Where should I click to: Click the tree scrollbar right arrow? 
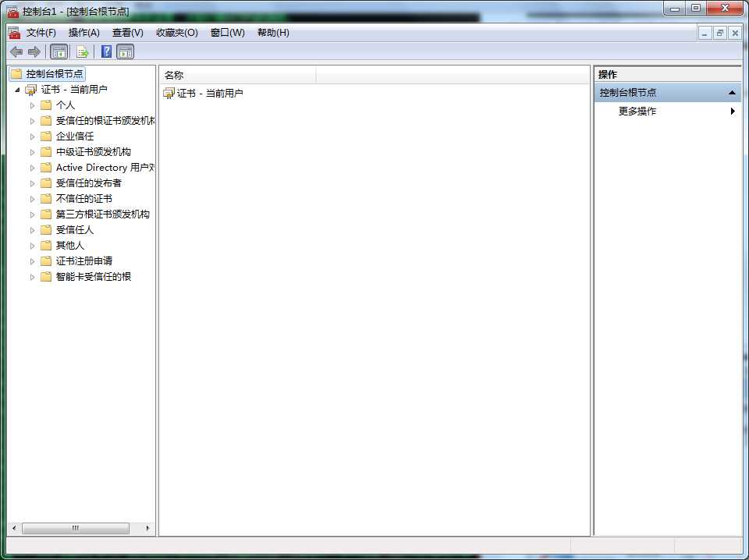(147, 528)
